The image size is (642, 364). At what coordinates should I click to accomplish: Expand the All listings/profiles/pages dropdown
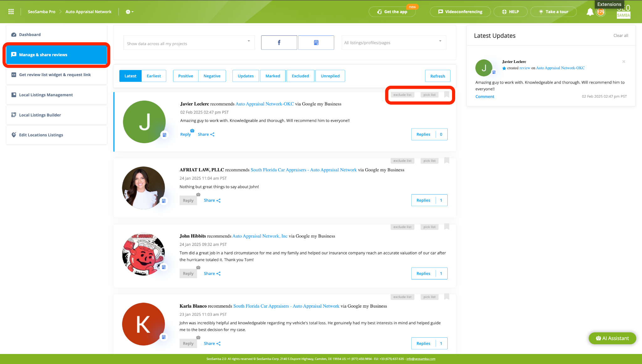click(x=394, y=43)
